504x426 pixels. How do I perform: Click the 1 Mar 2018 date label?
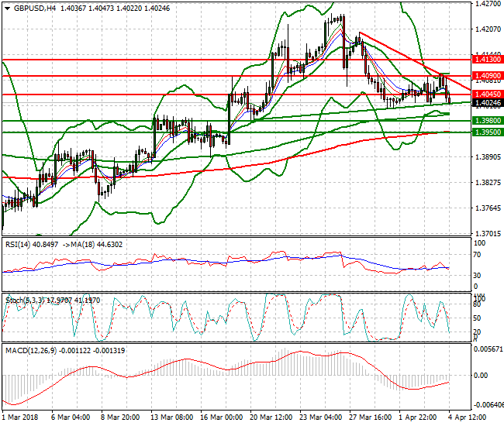coord(20,417)
